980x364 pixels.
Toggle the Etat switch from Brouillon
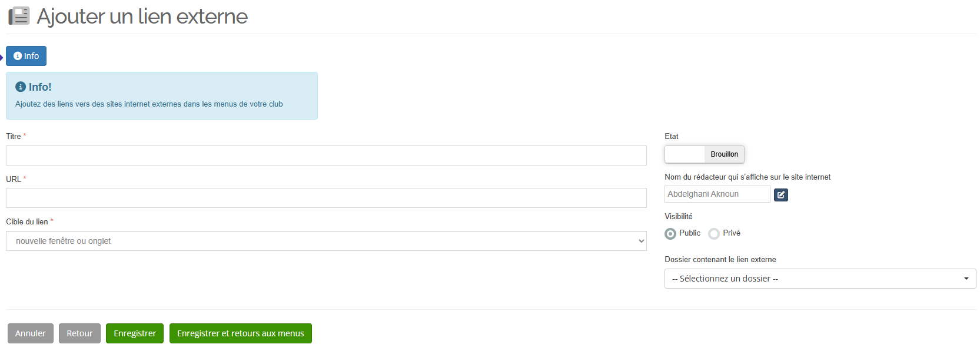(x=704, y=154)
